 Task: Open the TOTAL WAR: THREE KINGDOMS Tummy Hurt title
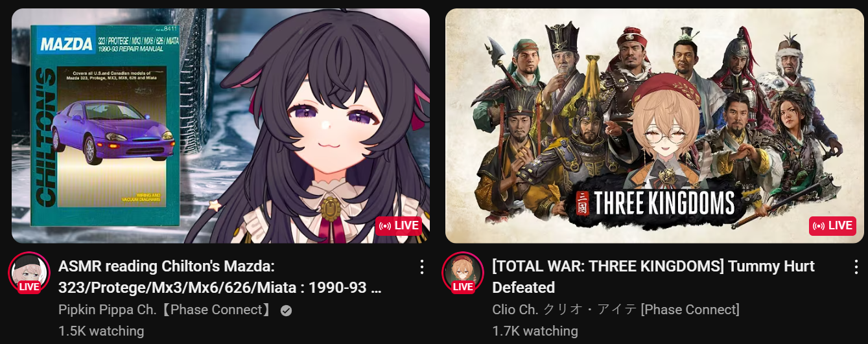(653, 277)
